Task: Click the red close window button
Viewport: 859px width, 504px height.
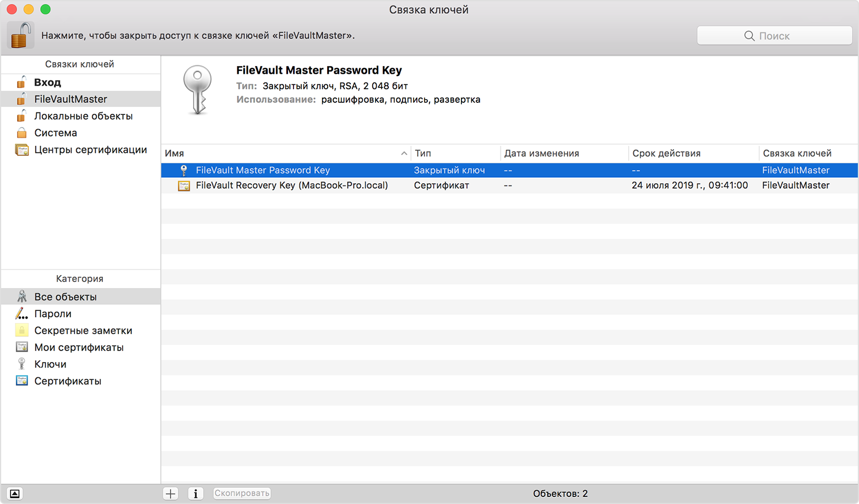Action: pyautogui.click(x=12, y=9)
